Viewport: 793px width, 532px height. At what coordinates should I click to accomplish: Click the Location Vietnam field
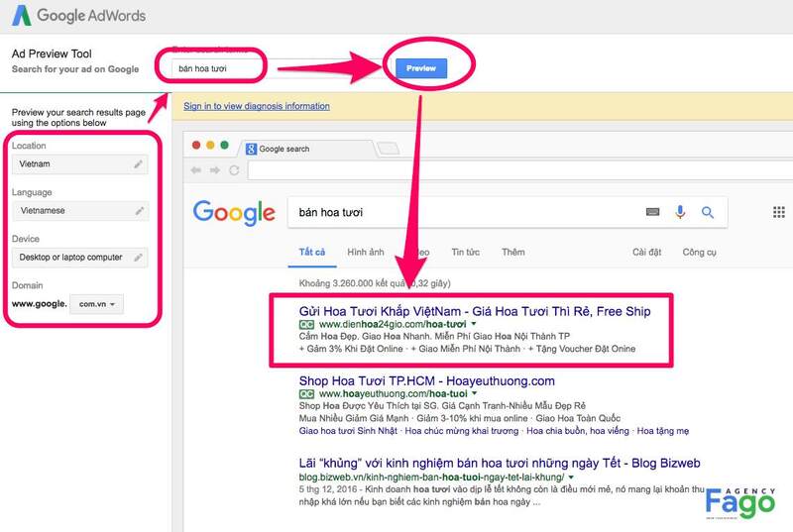click(x=80, y=164)
